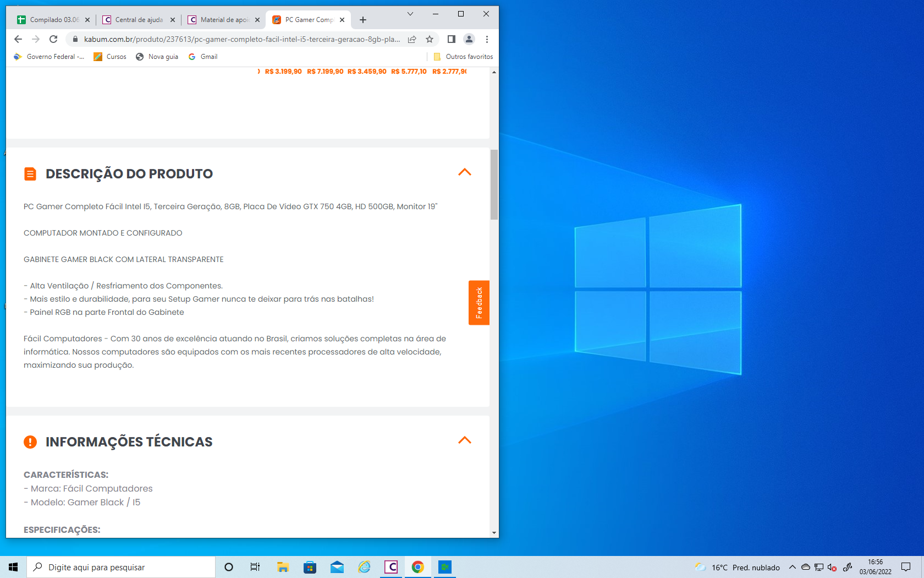This screenshot has width=924, height=578.
Task: Reload the page with refresh icon
Action: click(x=53, y=39)
